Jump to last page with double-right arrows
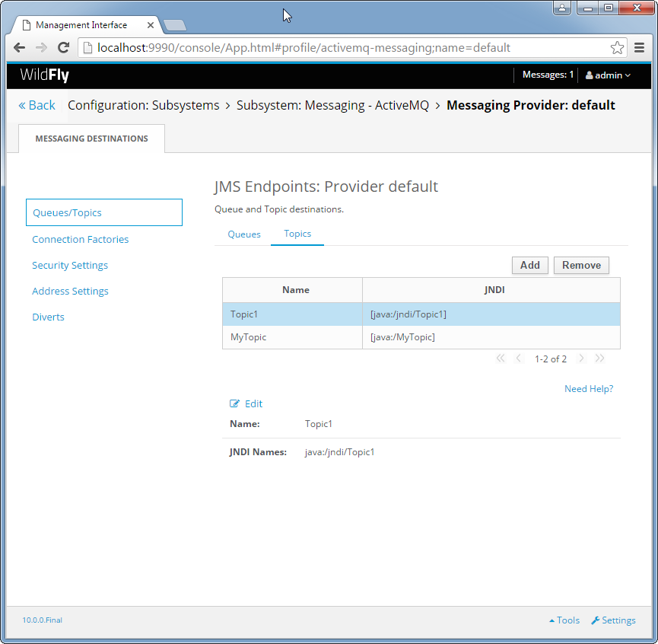This screenshot has height=644, width=658. tap(599, 359)
